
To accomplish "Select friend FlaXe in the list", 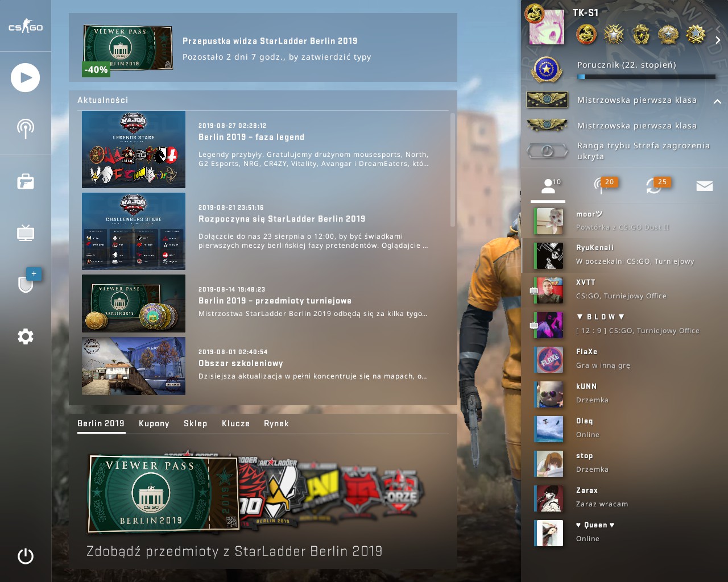I will [x=624, y=359].
